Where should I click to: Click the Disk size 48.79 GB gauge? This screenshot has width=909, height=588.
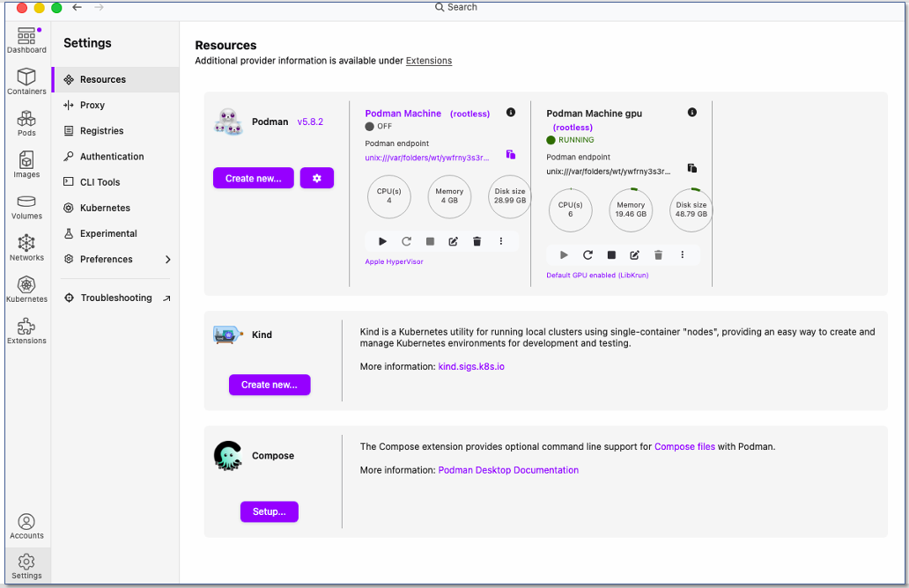pyautogui.click(x=691, y=209)
